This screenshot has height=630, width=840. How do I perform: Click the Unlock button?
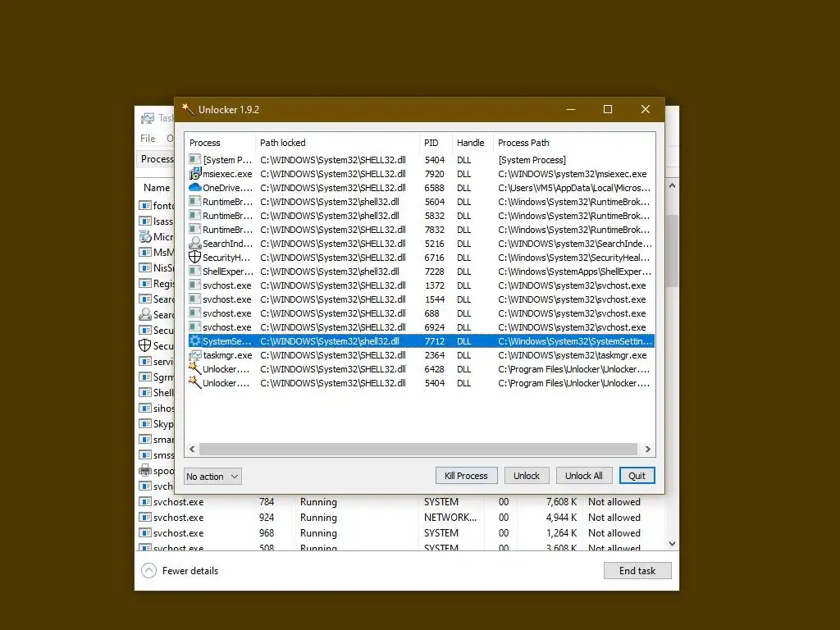527,476
